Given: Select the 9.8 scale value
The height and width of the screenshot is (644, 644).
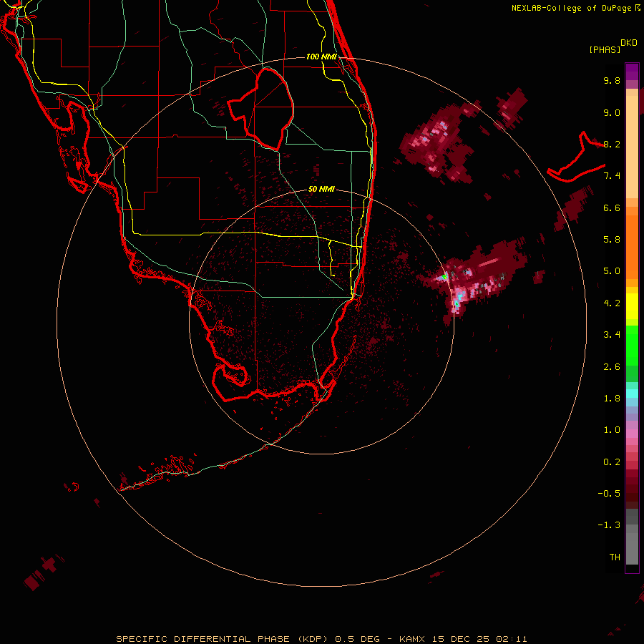Looking at the screenshot, I should (x=612, y=80).
